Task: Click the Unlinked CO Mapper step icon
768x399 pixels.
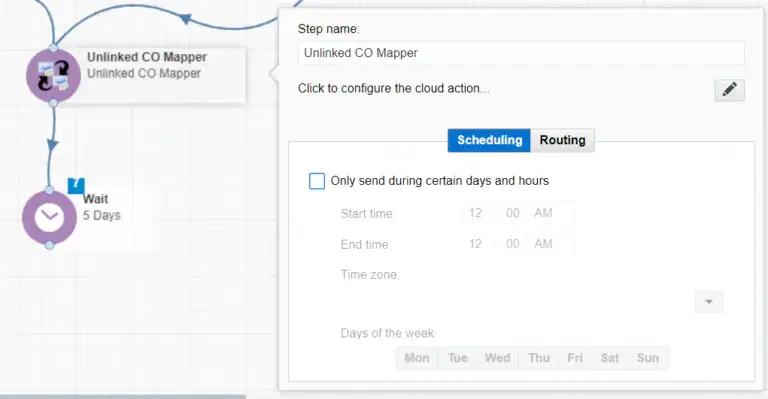Action: [53, 75]
